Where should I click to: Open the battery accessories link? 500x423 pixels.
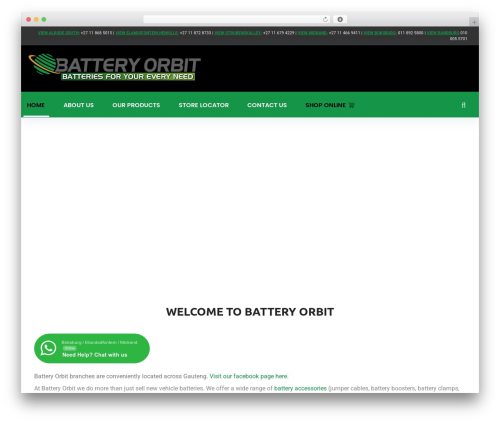pyautogui.click(x=300, y=388)
